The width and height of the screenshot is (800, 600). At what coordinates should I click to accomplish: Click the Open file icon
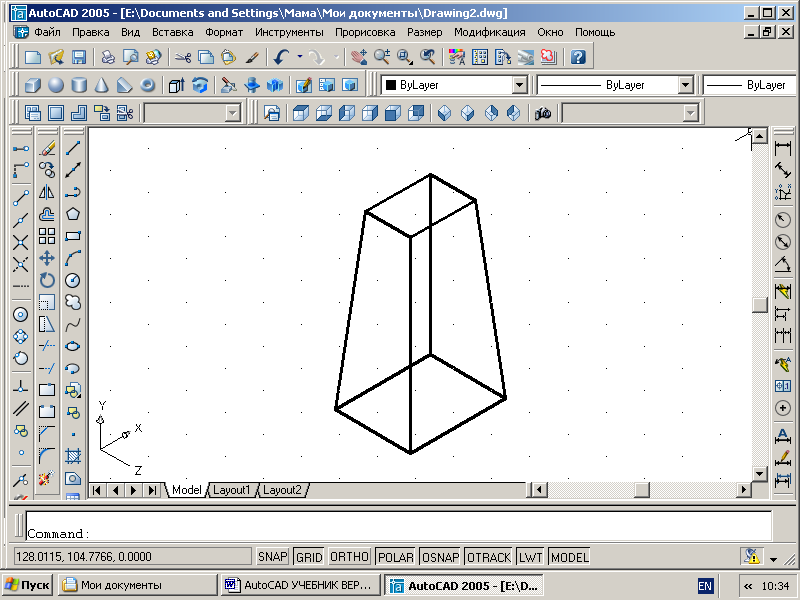pos(56,57)
